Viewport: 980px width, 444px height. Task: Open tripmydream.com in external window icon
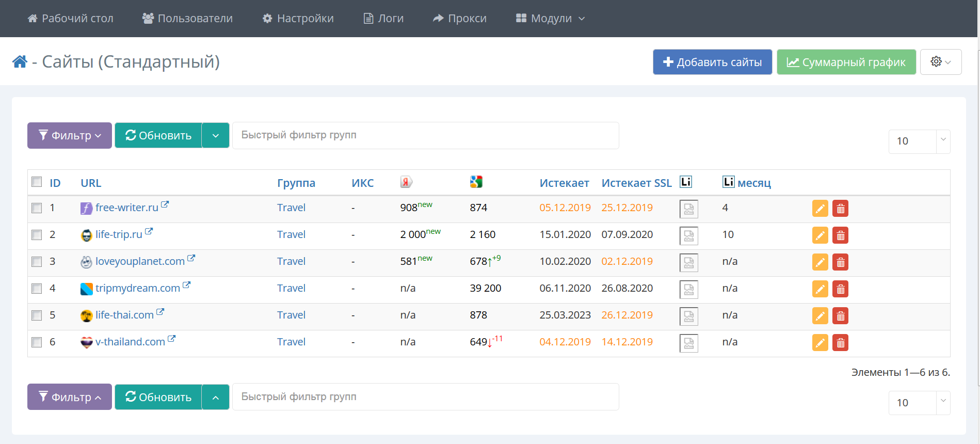coord(187,285)
